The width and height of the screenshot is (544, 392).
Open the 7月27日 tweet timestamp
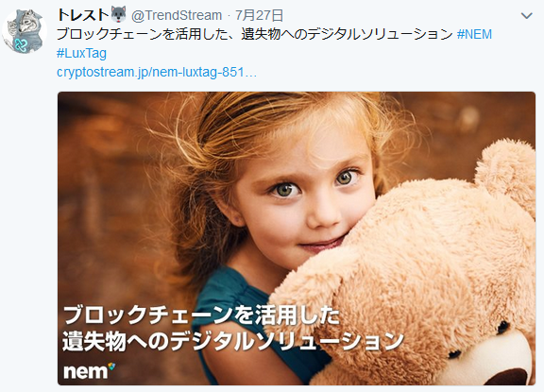coord(259,16)
